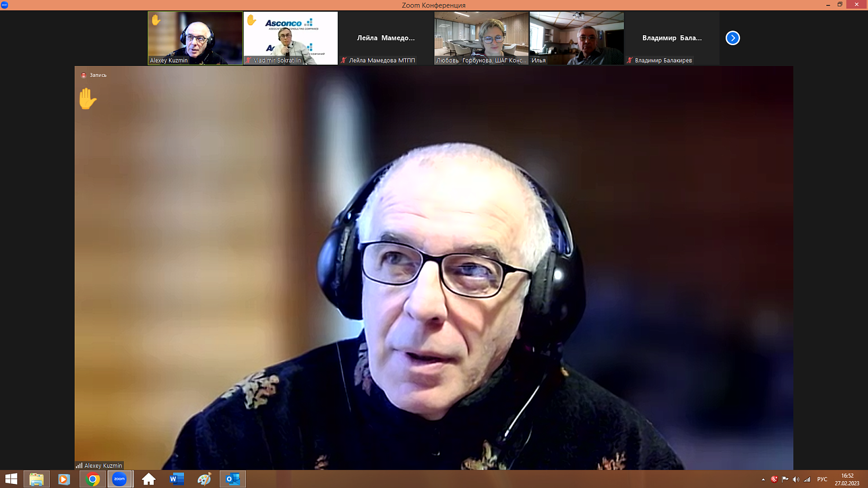The width and height of the screenshot is (868, 488).
Task: Open the home icon on the taskbar
Action: 149,479
